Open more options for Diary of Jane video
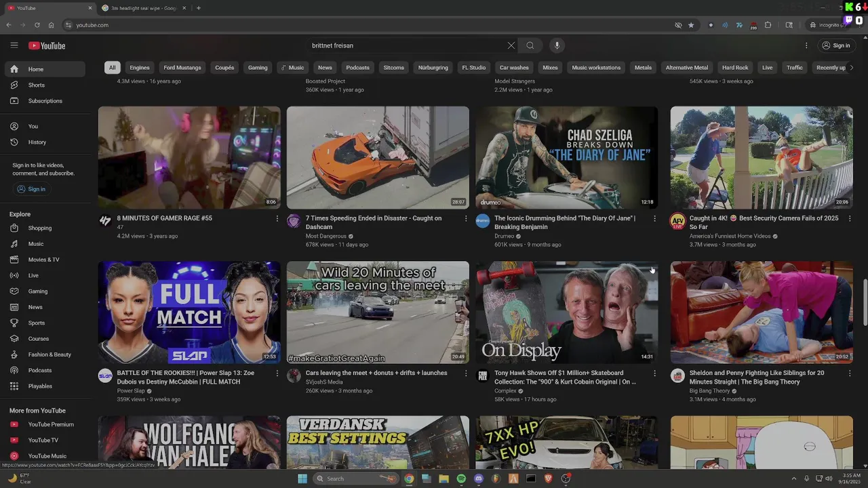The image size is (868, 488). coord(654,218)
